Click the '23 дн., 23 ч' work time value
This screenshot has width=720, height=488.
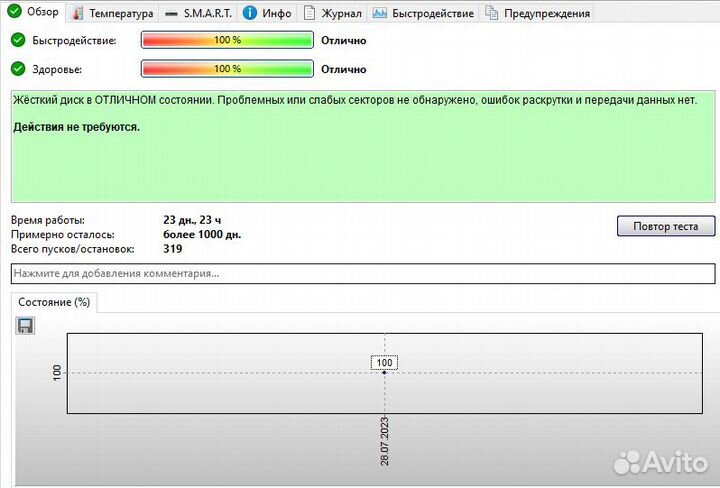click(x=192, y=220)
